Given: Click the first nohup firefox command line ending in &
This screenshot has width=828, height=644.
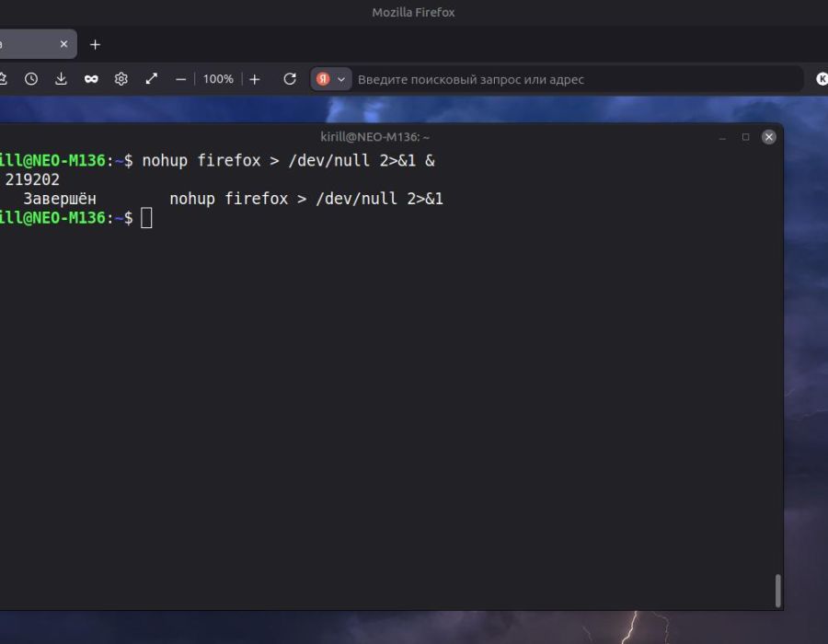Looking at the screenshot, I should [x=288, y=160].
